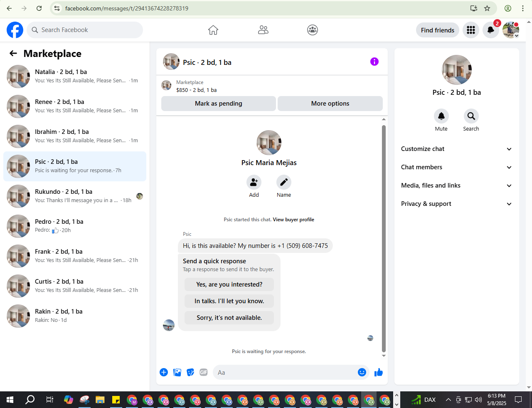Image resolution: width=532 pixels, height=408 pixels.
Task: Open Natalia conversation
Action: (x=75, y=77)
